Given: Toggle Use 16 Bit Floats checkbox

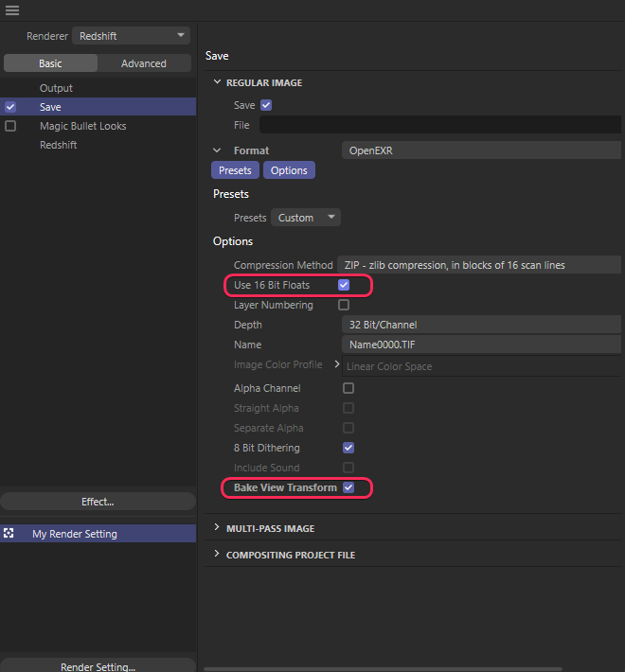Looking at the screenshot, I should [x=344, y=285].
